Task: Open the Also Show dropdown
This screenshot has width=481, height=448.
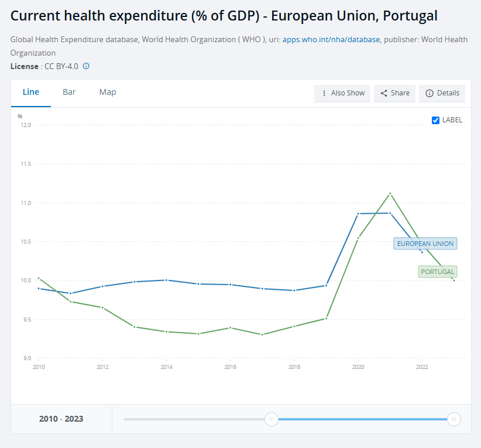Action: click(x=342, y=93)
